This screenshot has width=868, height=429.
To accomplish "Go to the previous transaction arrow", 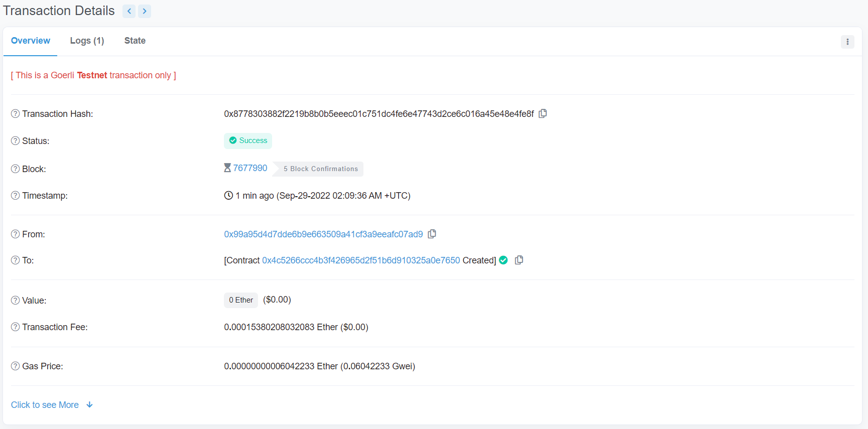I will pos(129,11).
